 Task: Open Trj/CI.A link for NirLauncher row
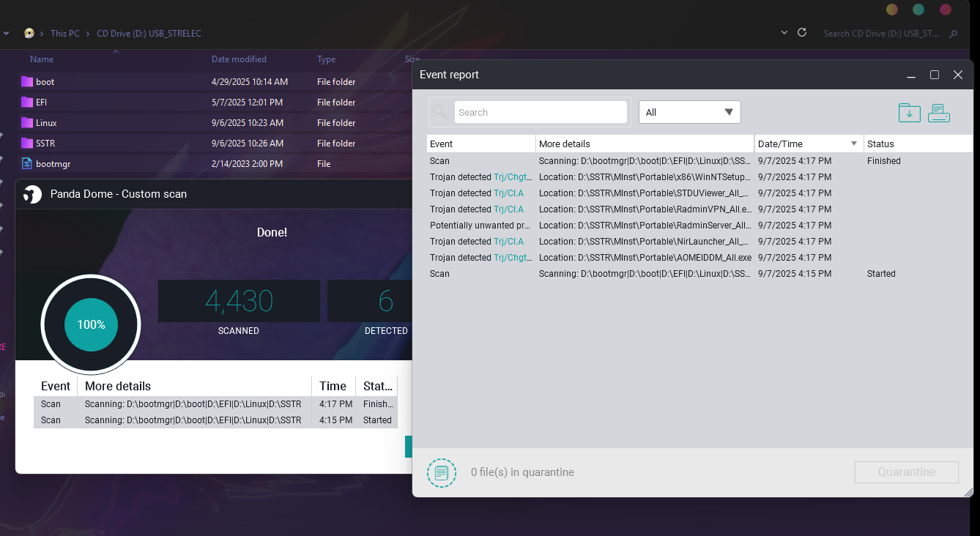[x=508, y=242]
